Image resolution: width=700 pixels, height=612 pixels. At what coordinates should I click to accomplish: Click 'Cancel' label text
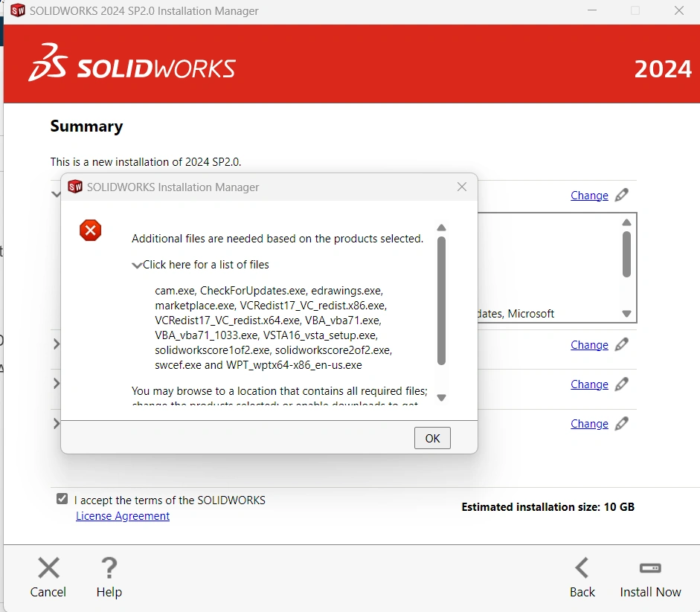pyautogui.click(x=48, y=592)
